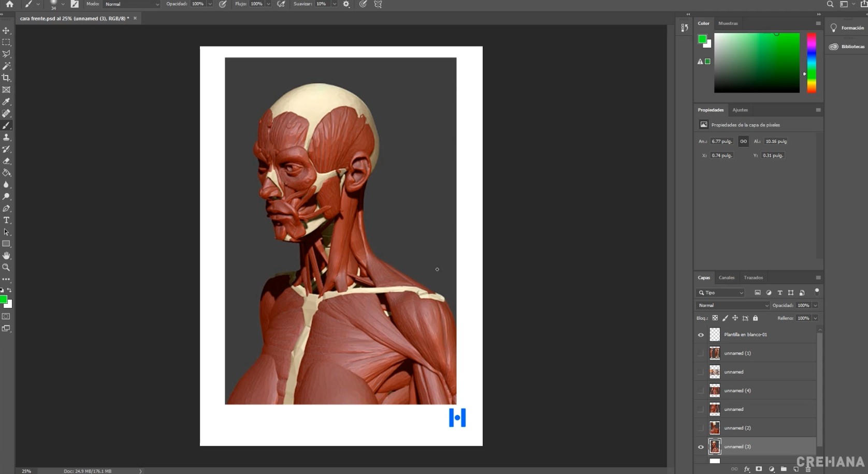This screenshot has width=868, height=474.
Task: Switch to the Ajustes tab
Action: [x=740, y=110]
